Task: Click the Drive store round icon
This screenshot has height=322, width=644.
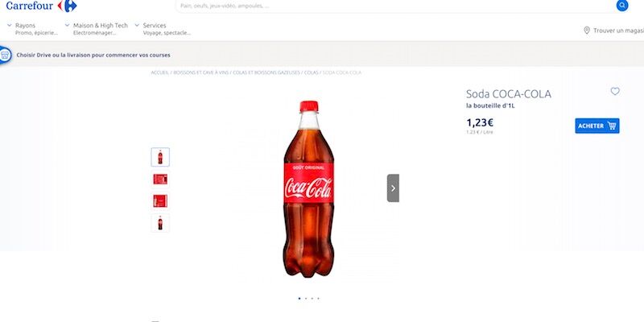Action: tap(5, 55)
